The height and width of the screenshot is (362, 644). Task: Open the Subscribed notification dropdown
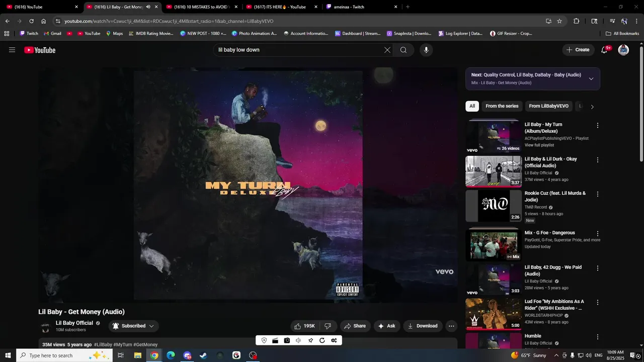pos(133,326)
